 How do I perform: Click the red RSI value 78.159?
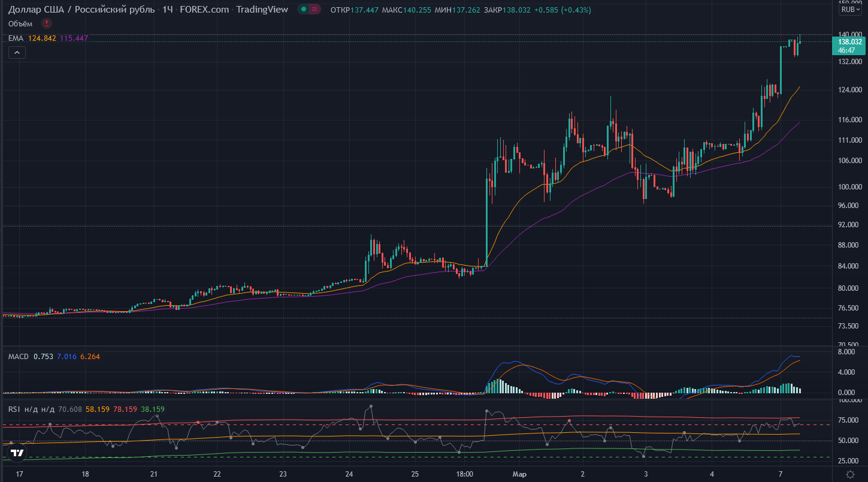[x=125, y=409]
